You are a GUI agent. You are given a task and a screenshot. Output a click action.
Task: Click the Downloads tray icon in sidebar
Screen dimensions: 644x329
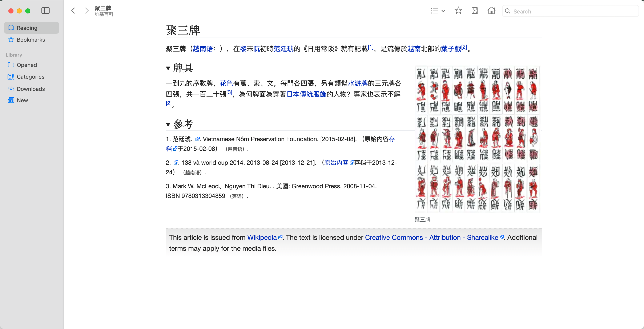click(x=11, y=89)
